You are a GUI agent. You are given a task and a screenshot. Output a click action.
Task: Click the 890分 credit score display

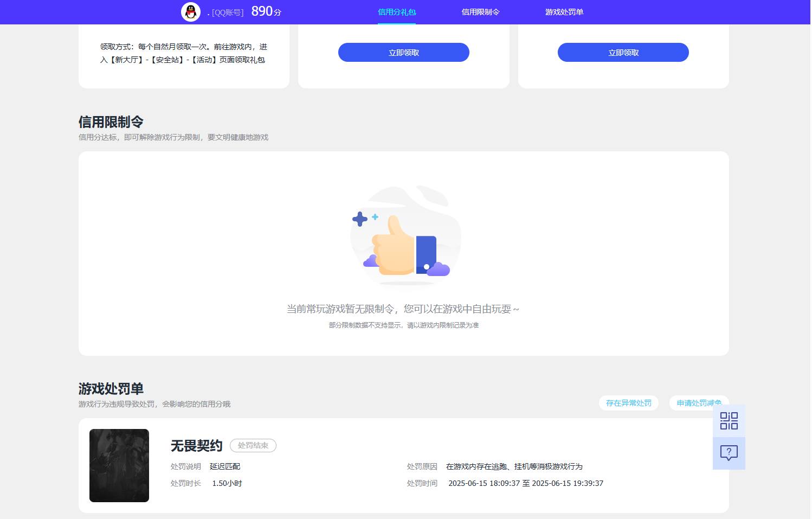pos(262,11)
